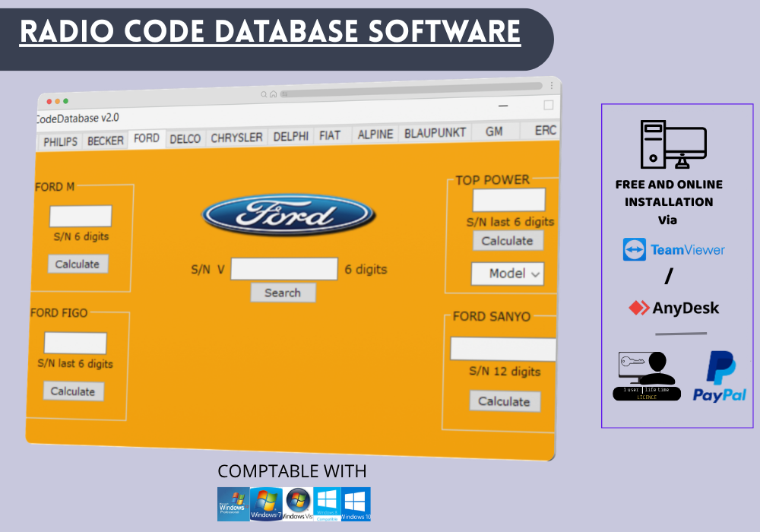Viewport: 760px width, 532px height.
Task: Click the Ford logo
Action: [288, 214]
